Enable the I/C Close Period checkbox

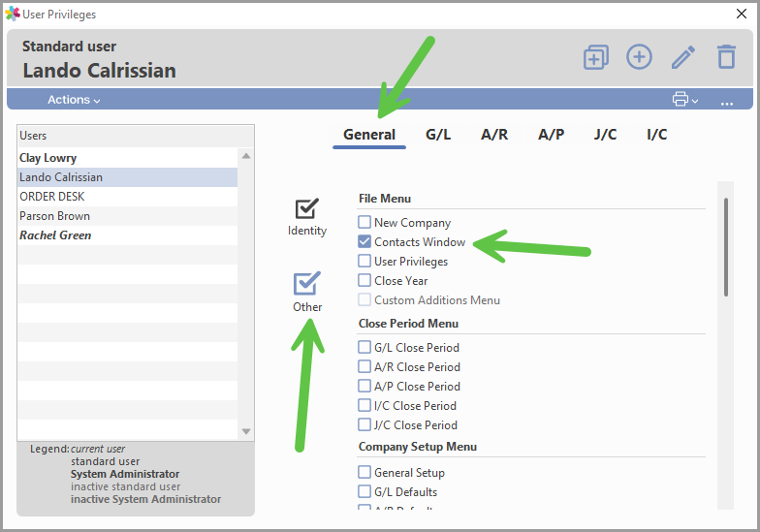pos(364,405)
